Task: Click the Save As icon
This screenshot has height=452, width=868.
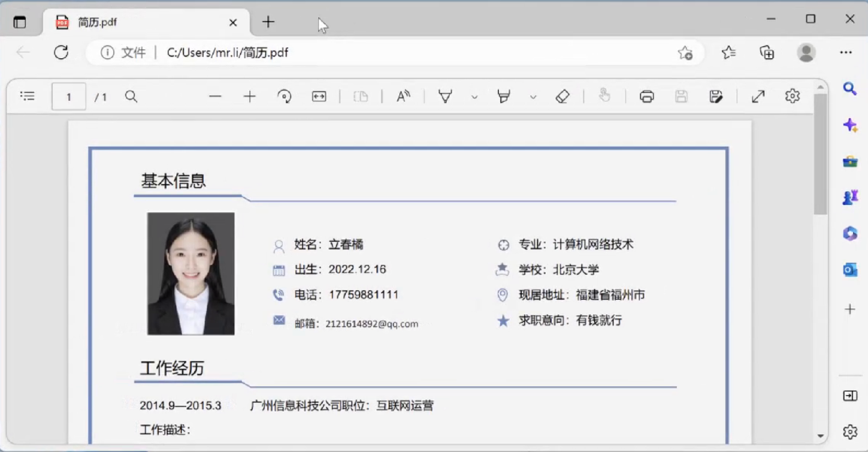Action: coord(716,97)
